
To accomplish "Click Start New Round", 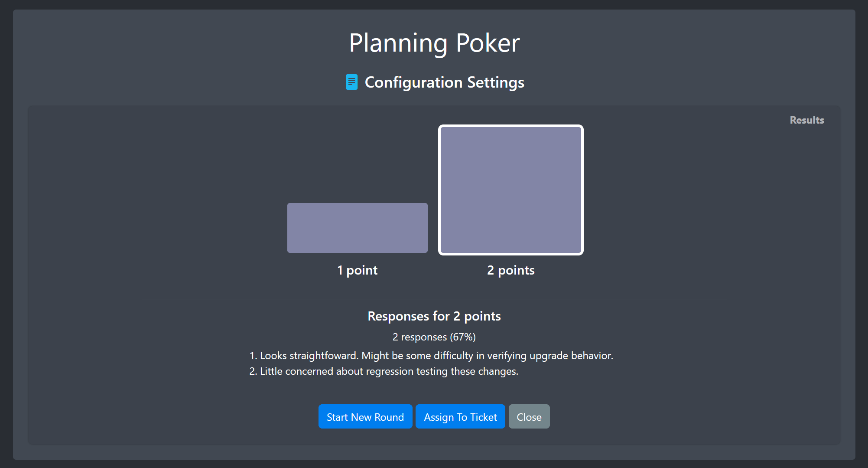I will 365,416.
